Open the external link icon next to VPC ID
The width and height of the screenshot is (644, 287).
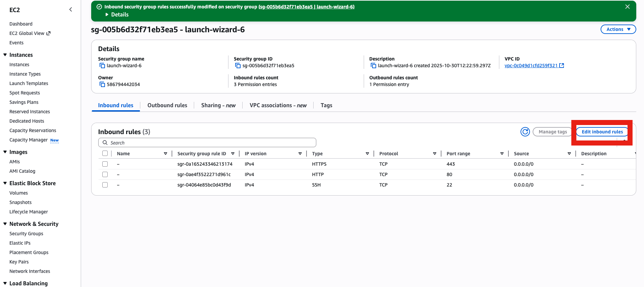tap(562, 66)
